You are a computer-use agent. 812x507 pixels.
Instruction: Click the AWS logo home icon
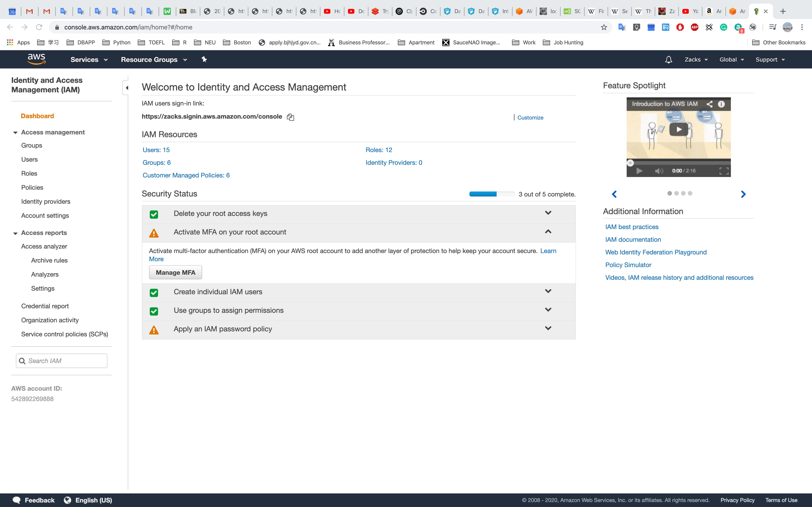pos(36,59)
